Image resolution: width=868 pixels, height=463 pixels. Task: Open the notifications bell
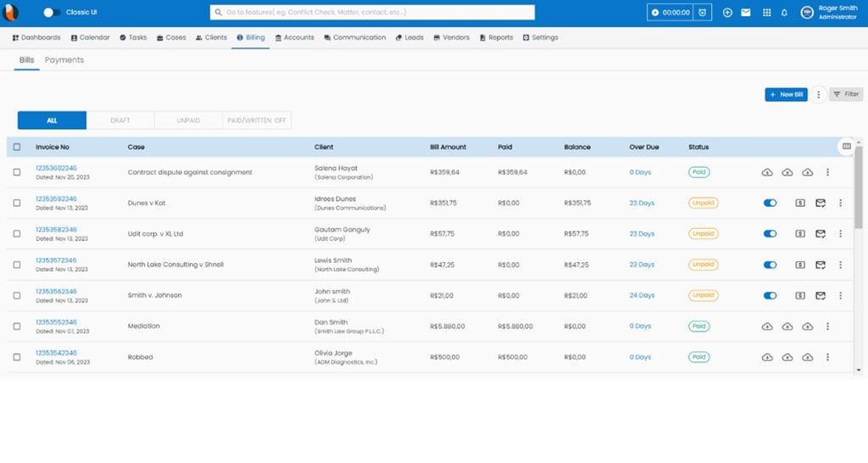[x=784, y=13]
